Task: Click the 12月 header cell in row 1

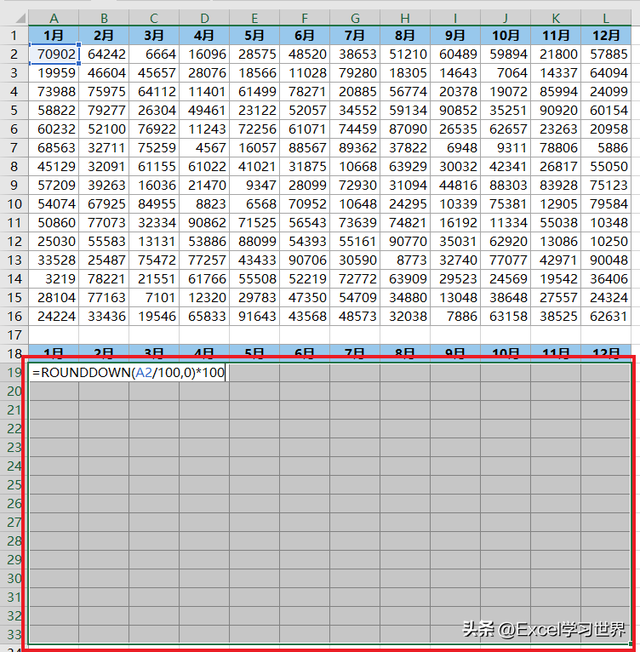Action: point(606,35)
